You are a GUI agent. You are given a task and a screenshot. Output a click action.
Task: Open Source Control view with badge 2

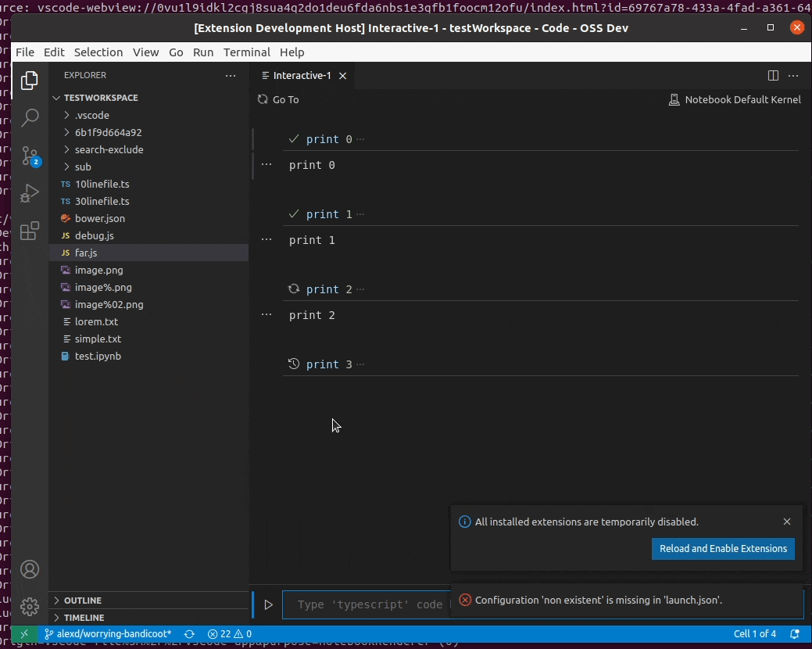pyautogui.click(x=30, y=156)
